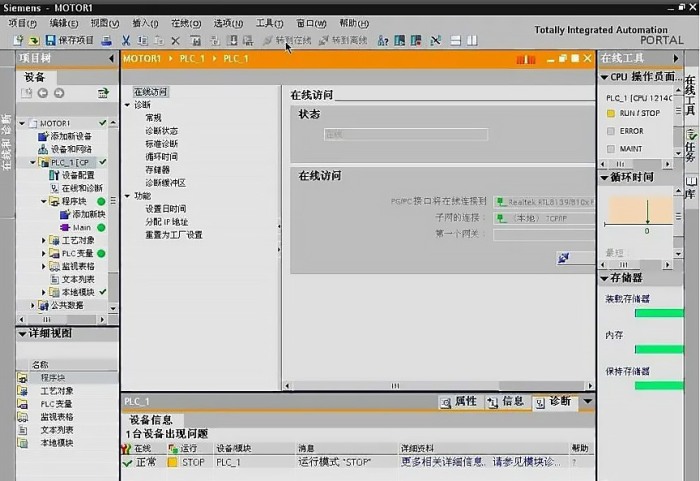Image resolution: width=700 pixels, height=481 pixels.
Task: Select 循环时间 in the navigation tree
Action: pos(162,157)
